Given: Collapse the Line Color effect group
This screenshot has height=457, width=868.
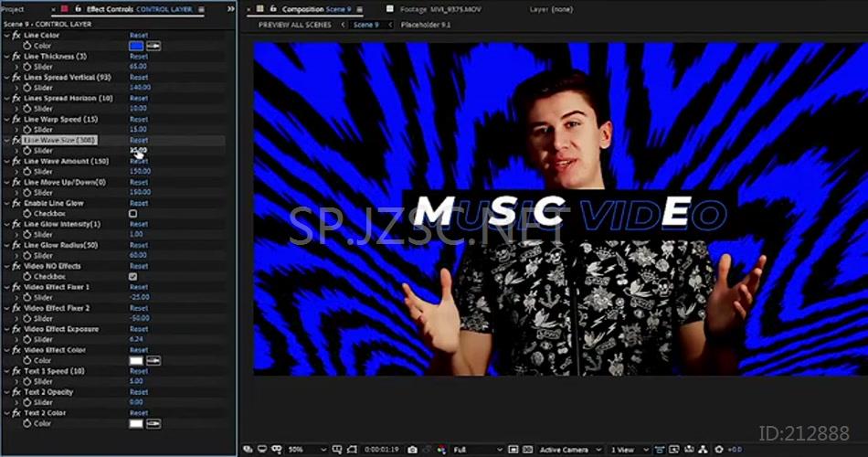Looking at the screenshot, I should 6,36.
